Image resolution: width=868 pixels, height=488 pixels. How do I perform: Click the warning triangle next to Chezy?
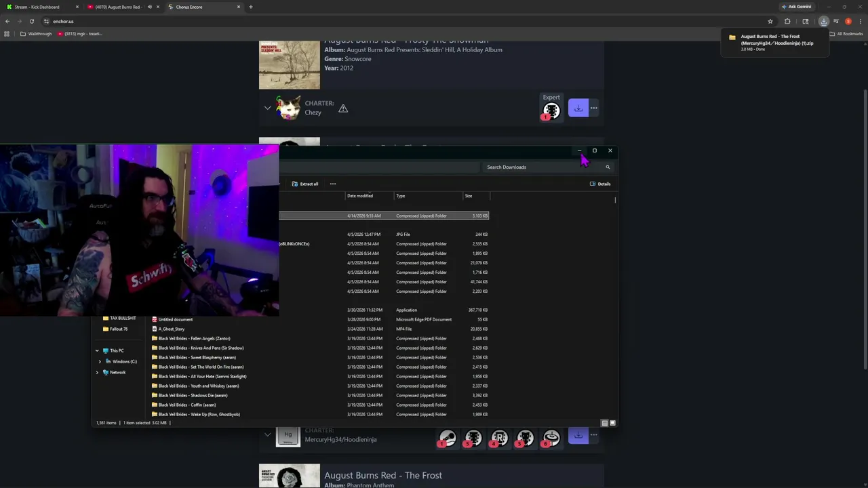click(x=343, y=108)
